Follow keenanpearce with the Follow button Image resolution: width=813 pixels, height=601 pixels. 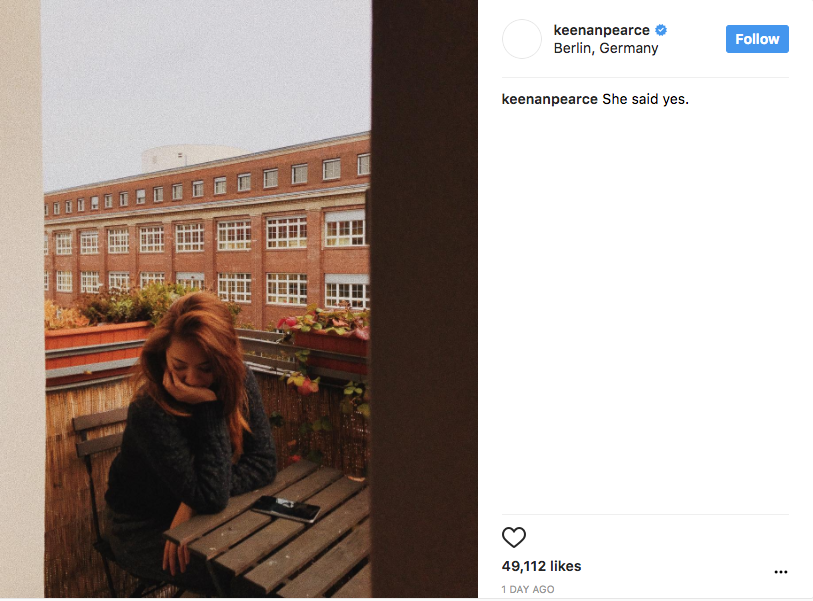click(757, 39)
